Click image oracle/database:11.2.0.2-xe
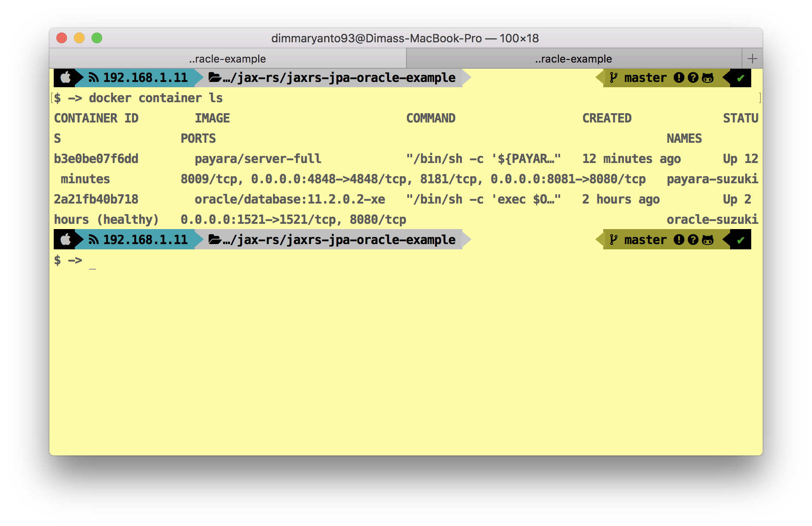The height and width of the screenshot is (526, 812). [290, 200]
